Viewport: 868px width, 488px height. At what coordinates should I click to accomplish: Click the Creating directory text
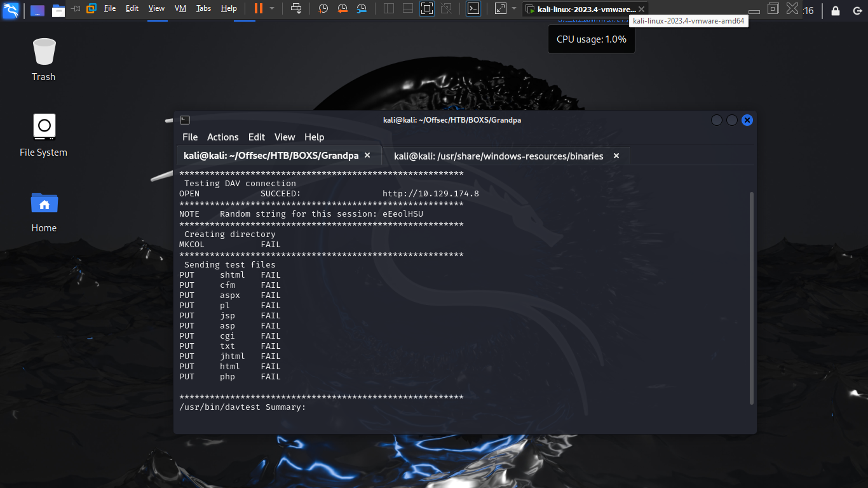click(x=230, y=234)
